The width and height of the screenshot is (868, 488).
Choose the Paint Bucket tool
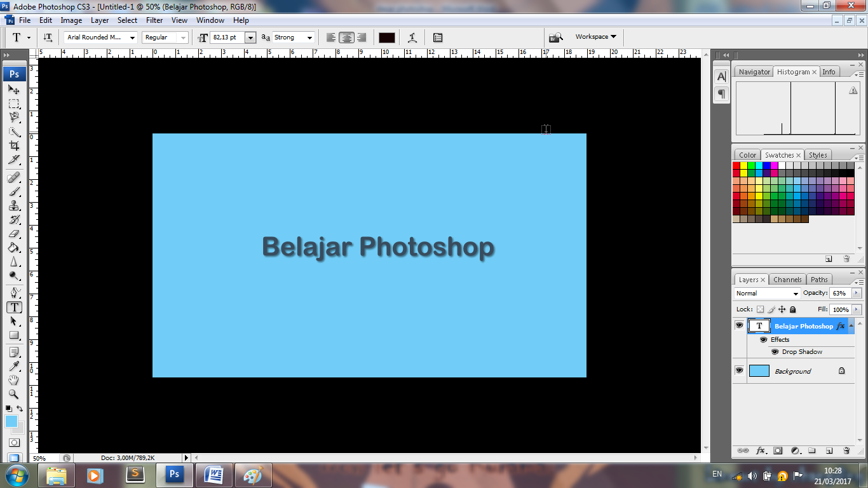(x=14, y=248)
